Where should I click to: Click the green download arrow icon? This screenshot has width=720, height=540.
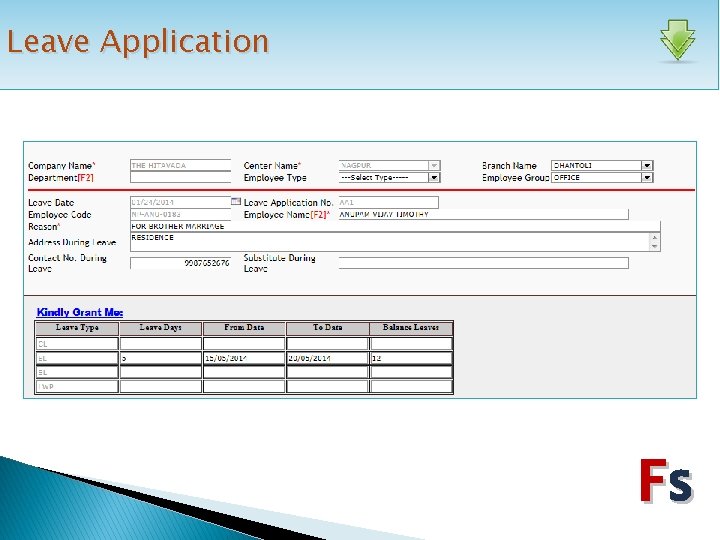[x=677, y=39]
